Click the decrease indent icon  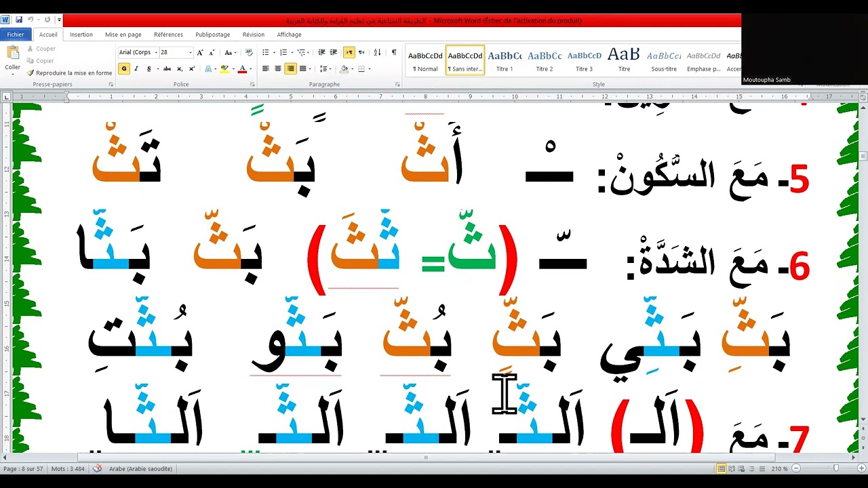pyautogui.click(x=321, y=52)
